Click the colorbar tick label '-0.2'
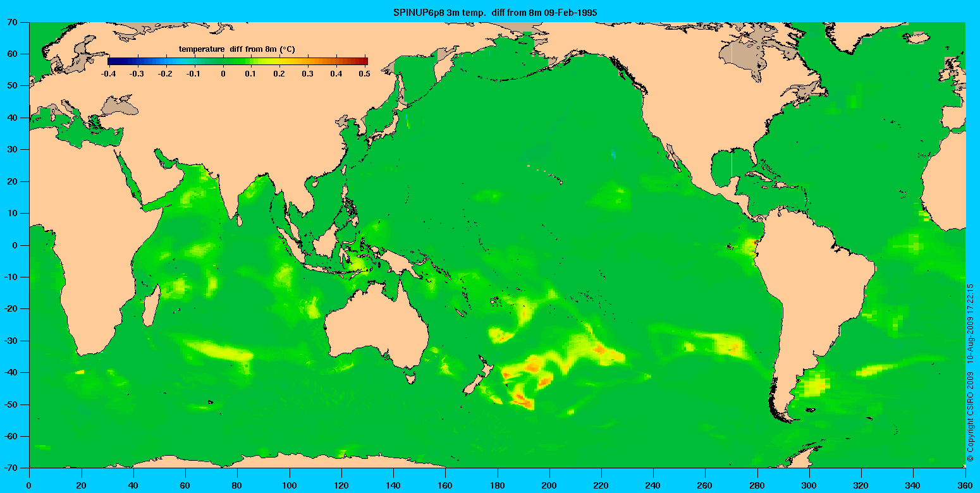Image resolution: width=980 pixels, height=493 pixels. [166, 74]
